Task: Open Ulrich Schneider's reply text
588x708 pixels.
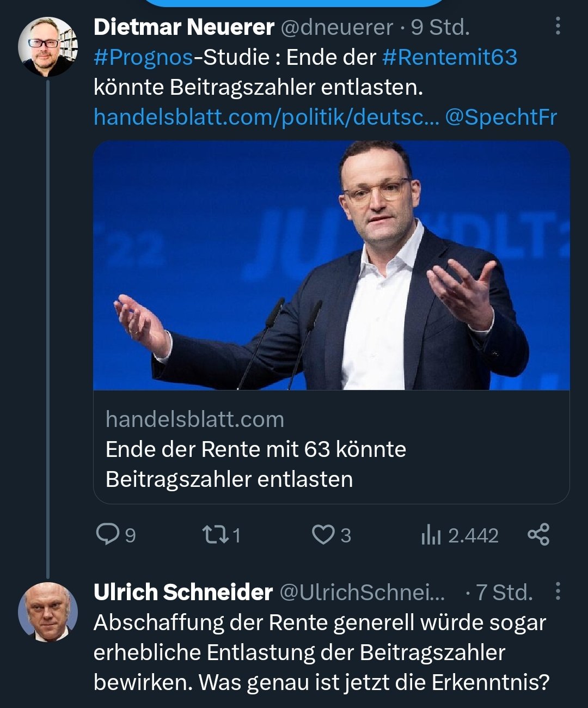Action: [x=321, y=652]
